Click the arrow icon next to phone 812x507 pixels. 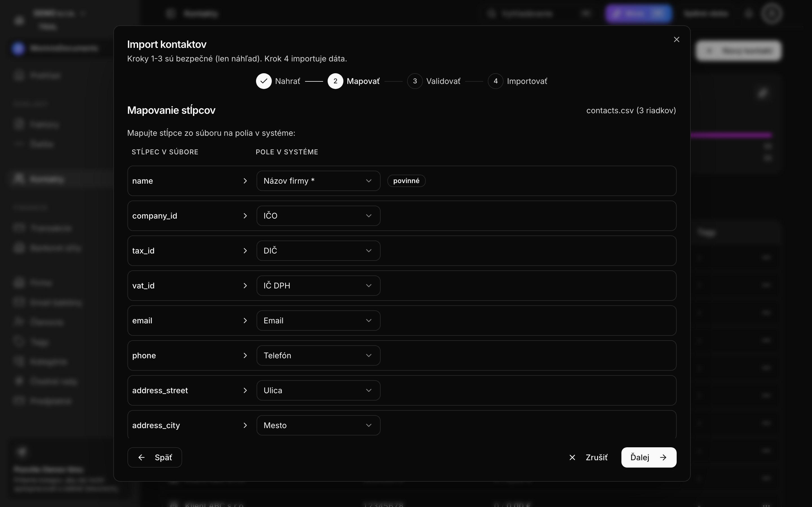click(245, 355)
